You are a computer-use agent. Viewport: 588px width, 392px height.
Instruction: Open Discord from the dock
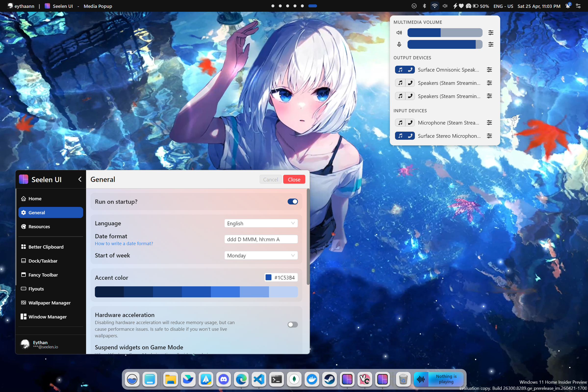(x=223, y=379)
